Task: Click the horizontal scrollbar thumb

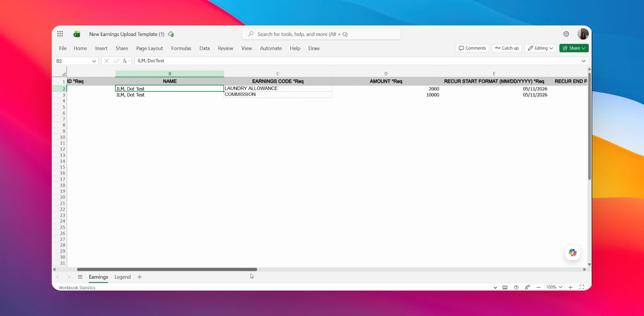Action: 167,269
